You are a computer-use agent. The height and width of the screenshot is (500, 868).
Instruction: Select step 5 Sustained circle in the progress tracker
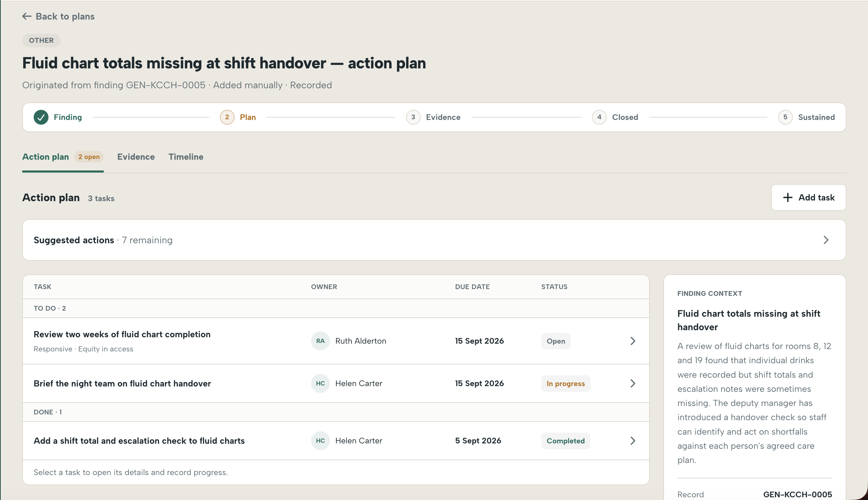click(785, 117)
